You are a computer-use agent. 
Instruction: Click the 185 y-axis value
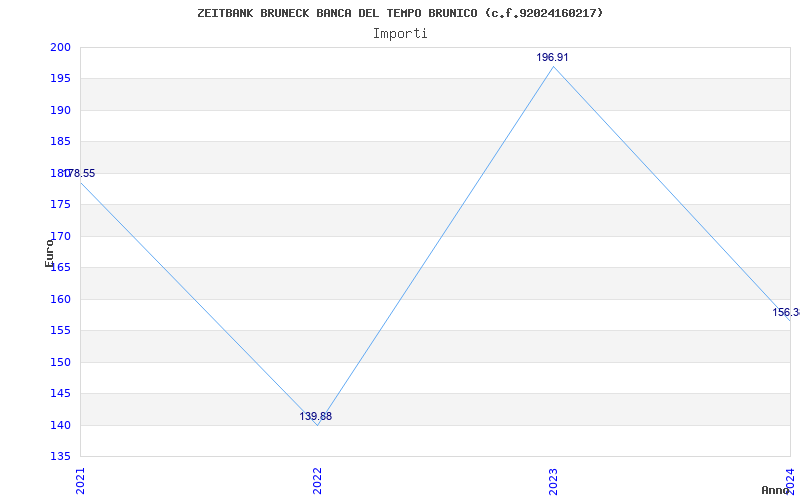point(60,142)
